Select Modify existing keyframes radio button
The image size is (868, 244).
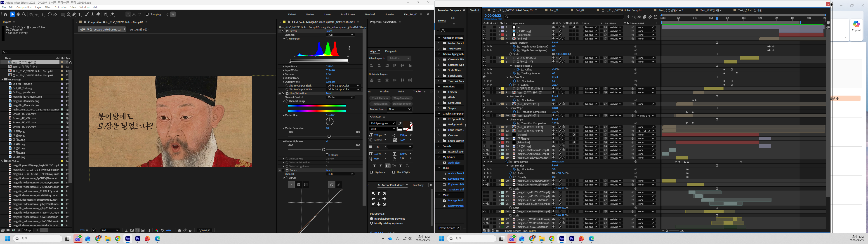point(372,223)
